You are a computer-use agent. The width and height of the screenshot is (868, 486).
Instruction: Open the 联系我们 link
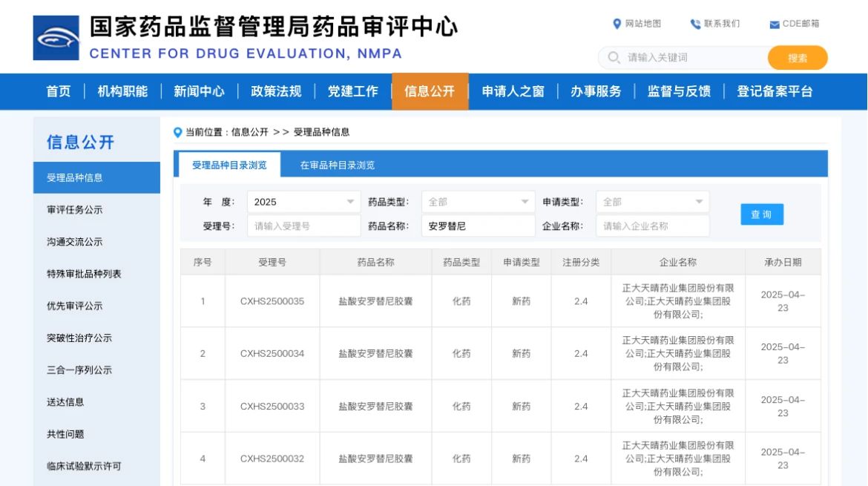click(721, 24)
